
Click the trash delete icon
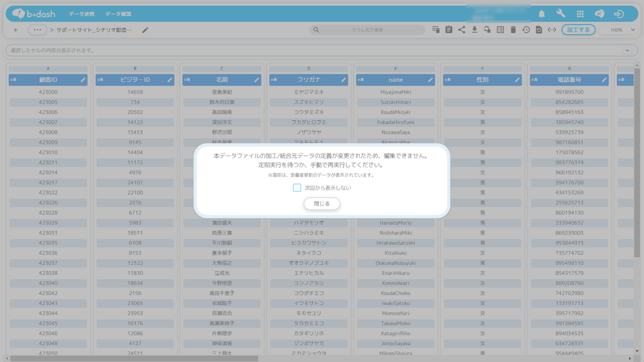point(513,30)
